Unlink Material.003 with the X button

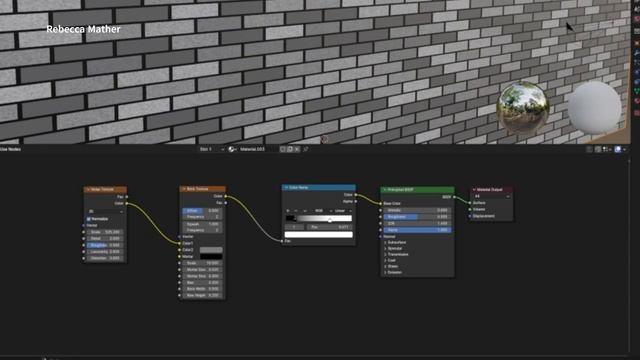point(297,149)
